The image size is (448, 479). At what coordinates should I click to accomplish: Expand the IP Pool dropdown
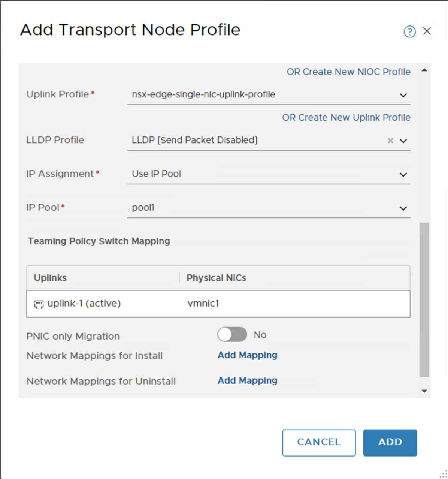403,208
